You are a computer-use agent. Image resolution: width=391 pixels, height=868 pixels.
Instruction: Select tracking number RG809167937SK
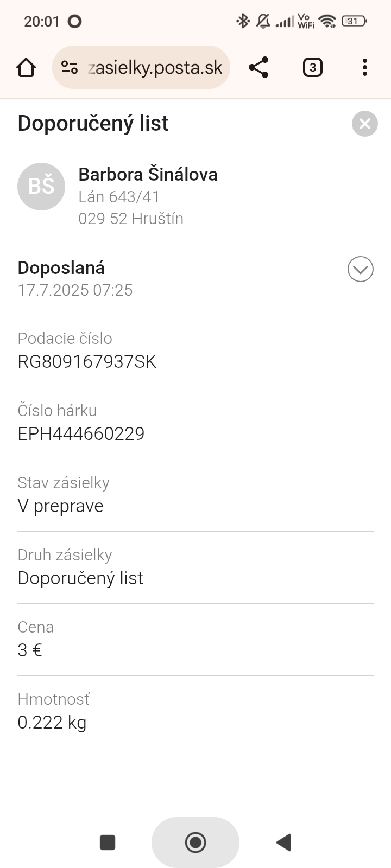tap(87, 362)
